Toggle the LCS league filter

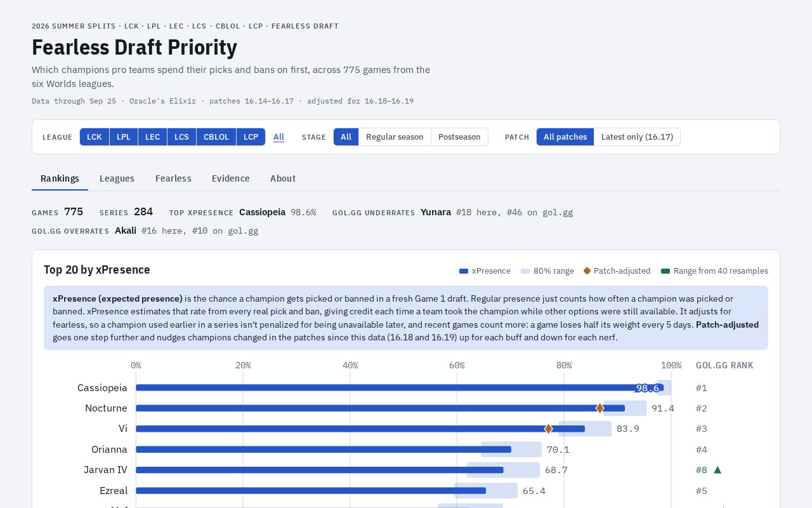click(181, 137)
